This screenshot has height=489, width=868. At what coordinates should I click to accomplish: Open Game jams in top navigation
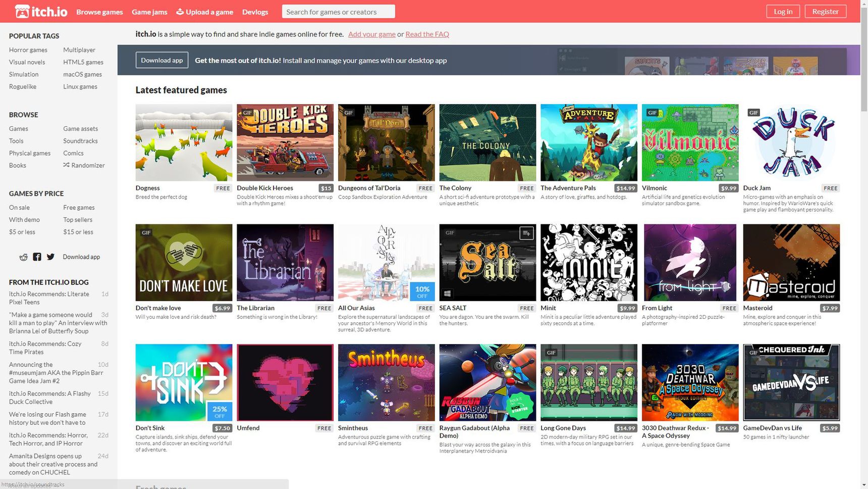[149, 12]
